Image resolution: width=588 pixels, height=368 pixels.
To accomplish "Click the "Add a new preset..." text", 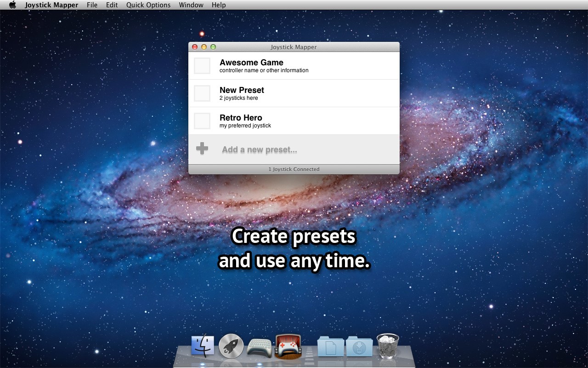I will tap(259, 149).
